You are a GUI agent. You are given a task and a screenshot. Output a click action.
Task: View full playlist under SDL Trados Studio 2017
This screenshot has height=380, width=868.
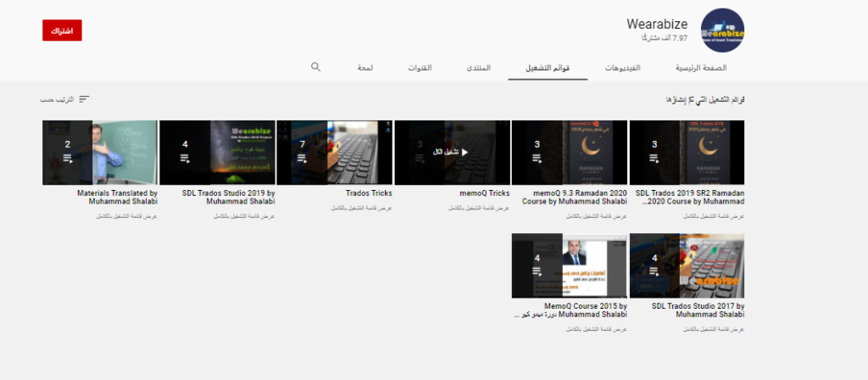click(x=714, y=329)
